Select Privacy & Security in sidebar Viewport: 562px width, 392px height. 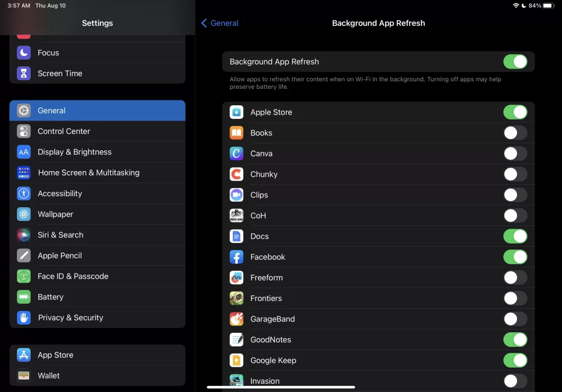coord(98,317)
